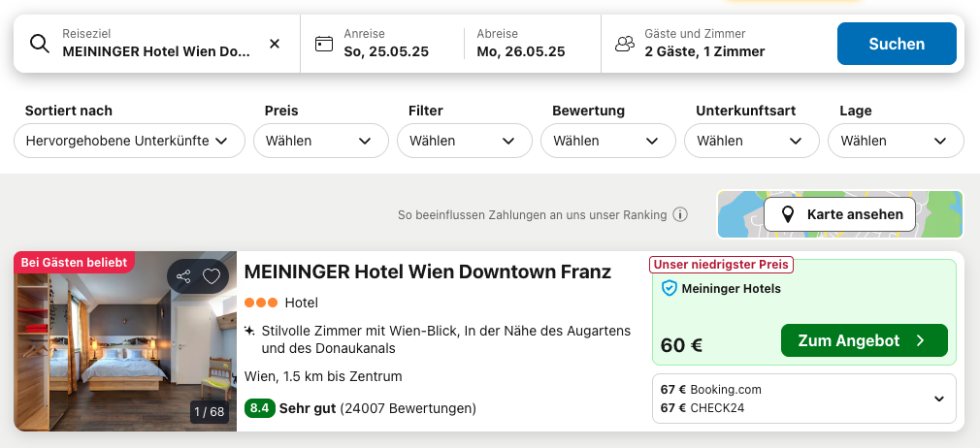Select the 67 € Booking.com offer

pos(710,389)
